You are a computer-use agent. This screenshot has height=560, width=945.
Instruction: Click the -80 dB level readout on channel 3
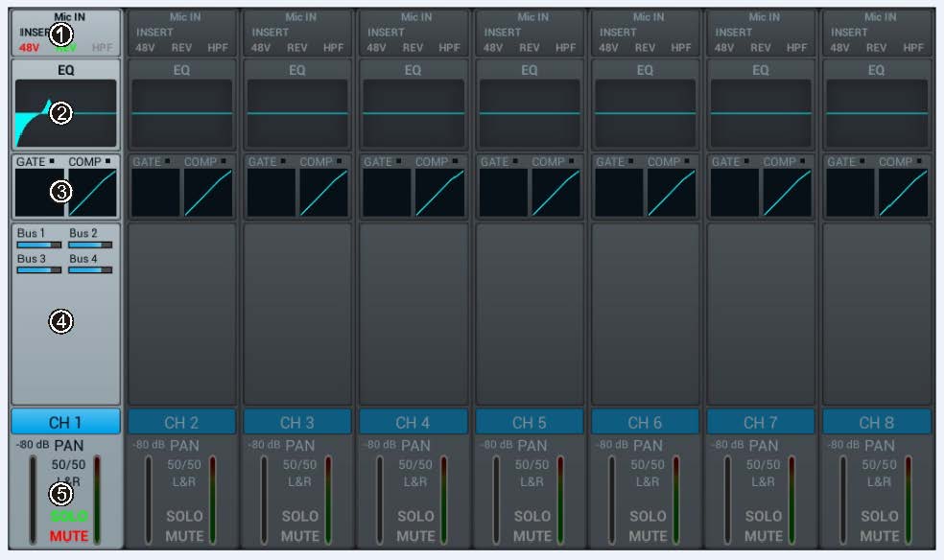pyautogui.click(x=264, y=445)
